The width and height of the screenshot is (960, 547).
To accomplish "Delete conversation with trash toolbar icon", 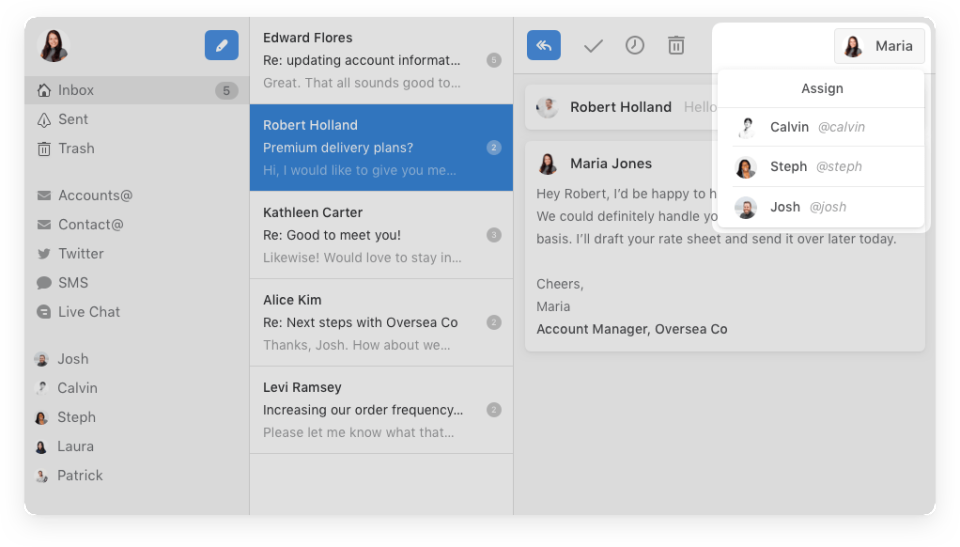I will 676,45.
